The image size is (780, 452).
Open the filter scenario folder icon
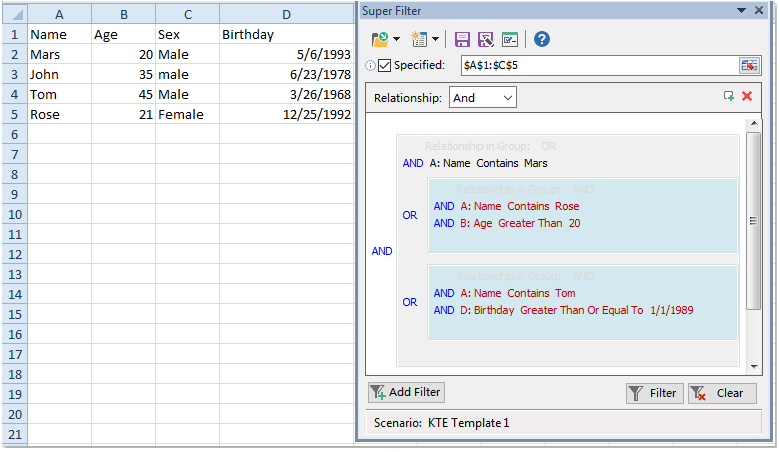point(379,39)
